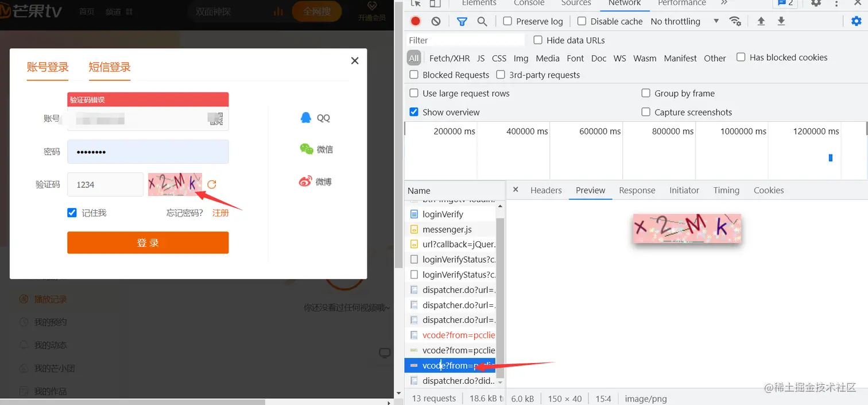Click the Name column header
The height and width of the screenshot is (405, 868).
point(455,191)
